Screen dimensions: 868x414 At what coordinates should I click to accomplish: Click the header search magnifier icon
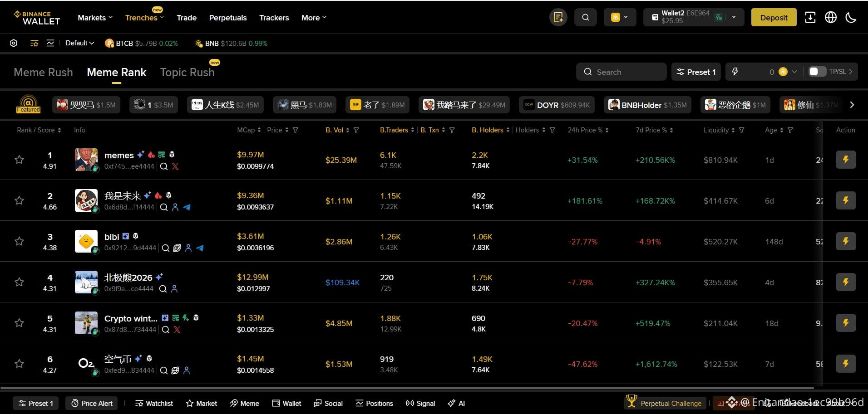pos(586,17)
